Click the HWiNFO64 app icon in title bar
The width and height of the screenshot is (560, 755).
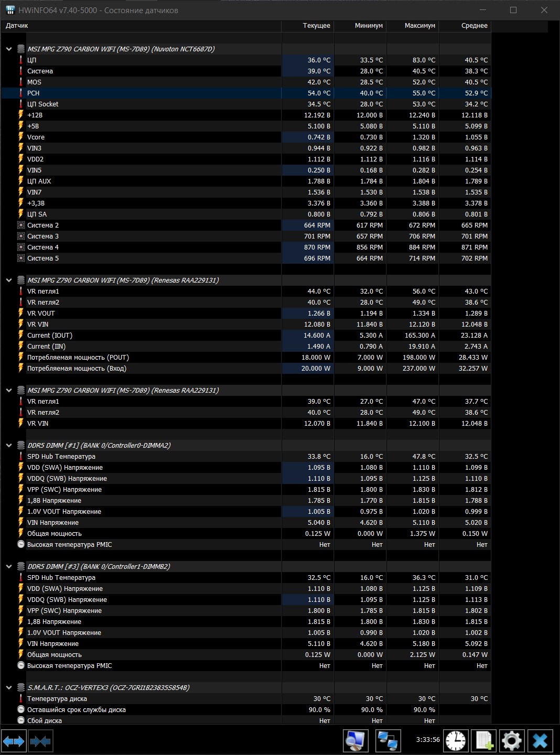coord(10,10)
